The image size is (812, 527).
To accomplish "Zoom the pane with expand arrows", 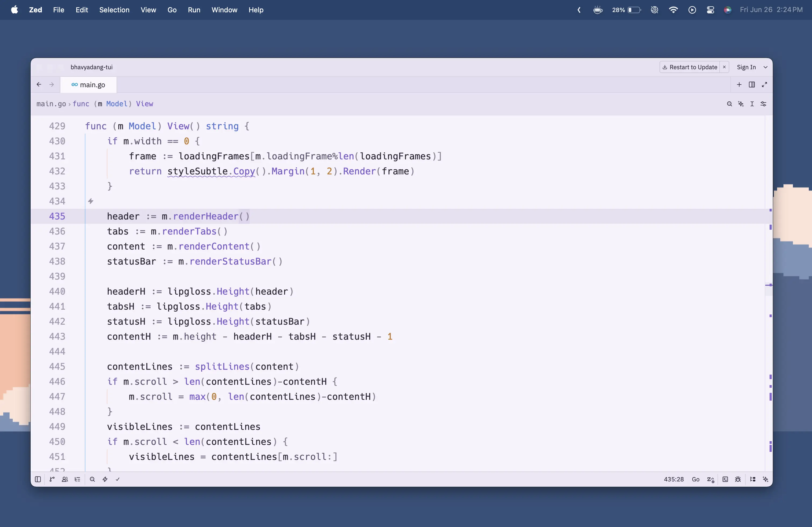I will 764,85.
